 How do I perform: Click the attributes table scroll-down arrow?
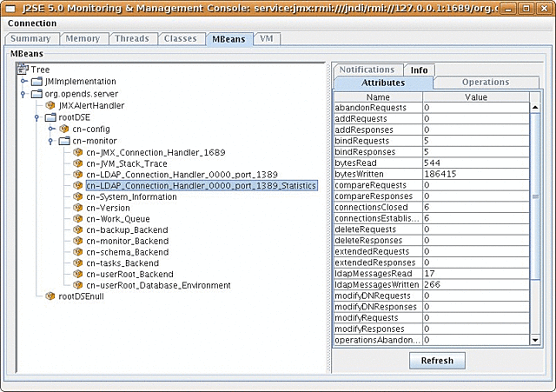(535, 340)
